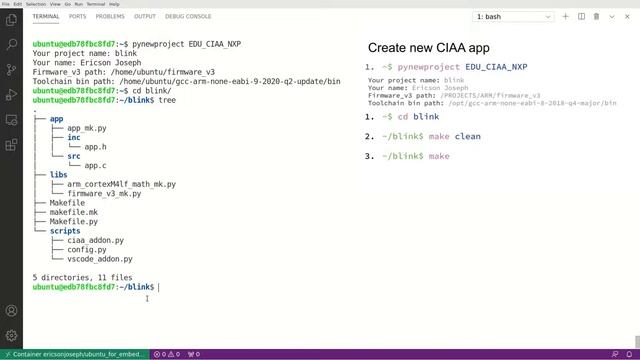Image resolution: width=640 pixels, height=360 pixels.
Task: Click 'make clean' command in instructions
Action: click(x=455, y=136)
